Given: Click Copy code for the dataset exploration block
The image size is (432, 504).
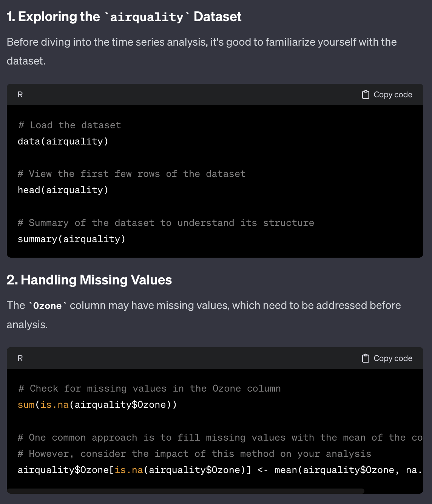Looking at the screenshot, I should tap(393, 94).
